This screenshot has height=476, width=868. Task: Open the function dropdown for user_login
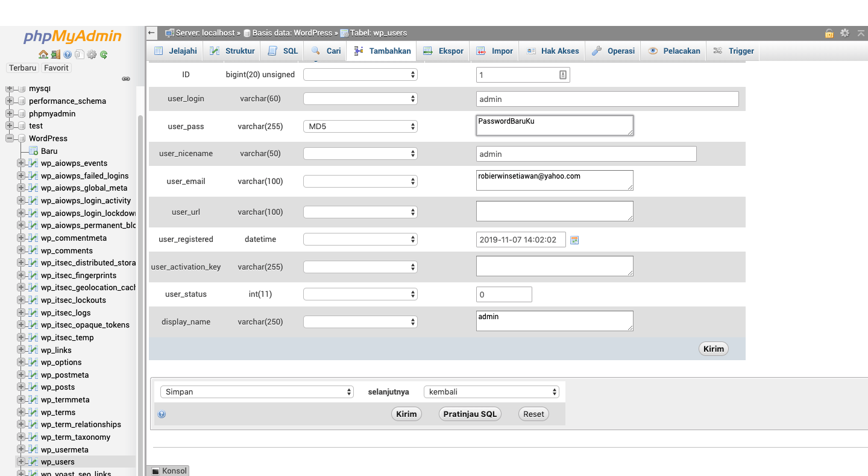click(x=360, y=98)
